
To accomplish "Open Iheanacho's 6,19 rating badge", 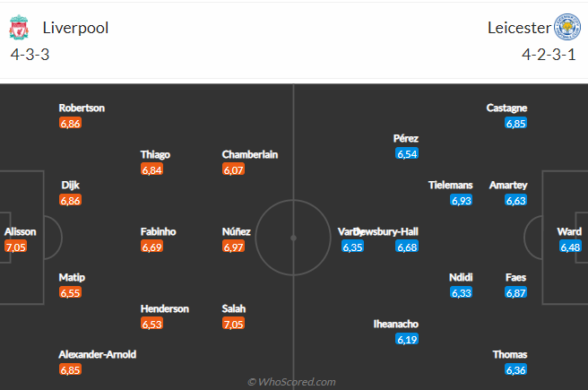I will coord(407,339).
